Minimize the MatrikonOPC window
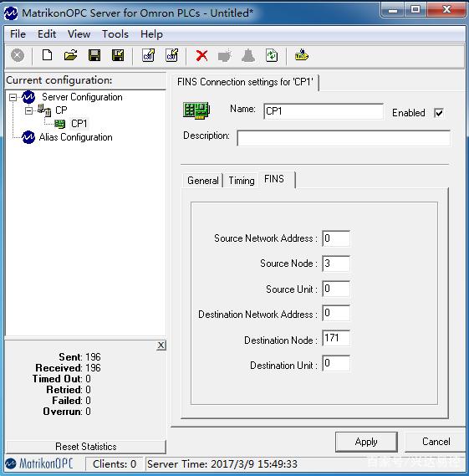 [393, 10]
